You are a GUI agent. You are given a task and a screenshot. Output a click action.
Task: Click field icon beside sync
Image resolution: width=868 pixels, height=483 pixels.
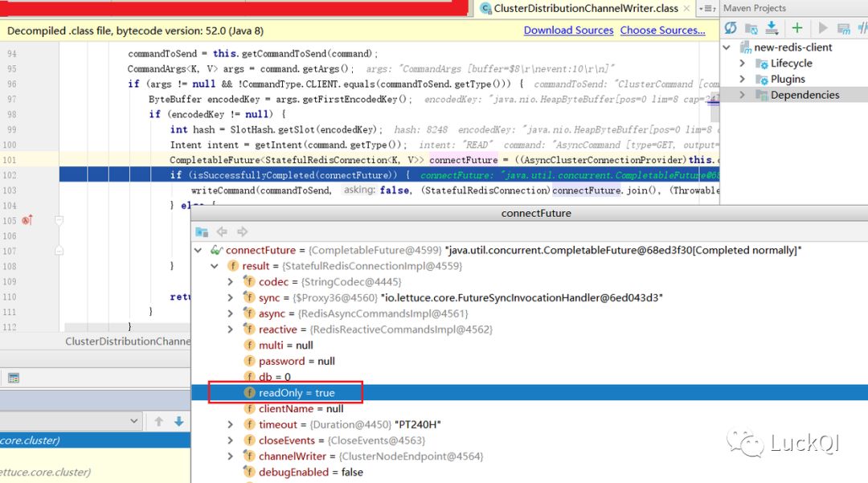[x=249, y=297]
